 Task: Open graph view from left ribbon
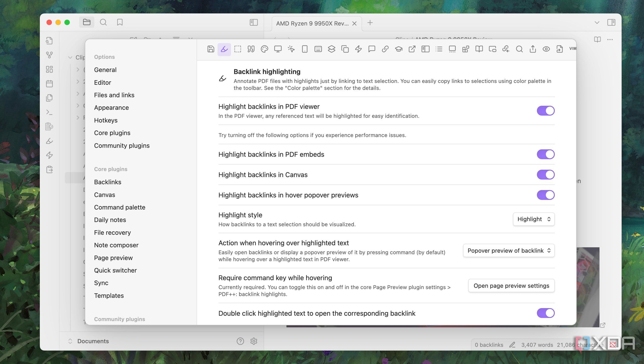click(49, 55)
